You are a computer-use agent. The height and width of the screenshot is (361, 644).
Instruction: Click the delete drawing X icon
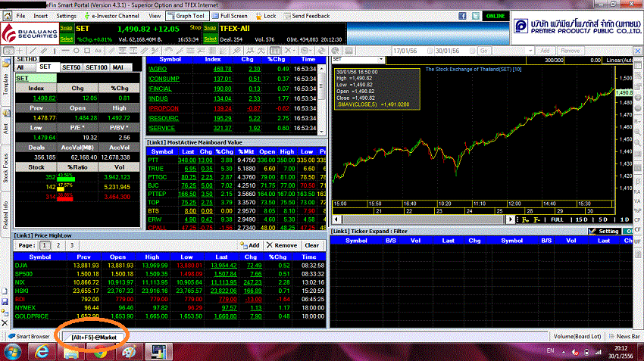288,51
